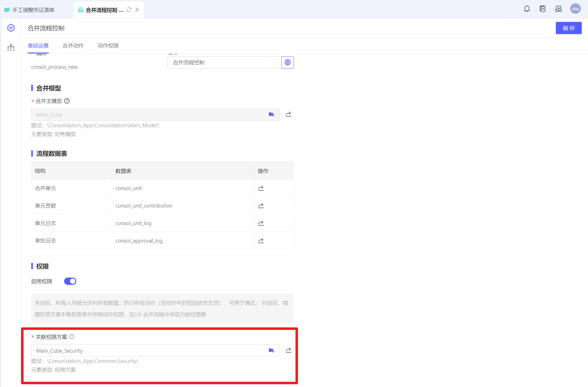The height and width of the screenshot is (387, 588).
Task: Click the 合并流程控制 name input field
Action: (x=224, y=63)
